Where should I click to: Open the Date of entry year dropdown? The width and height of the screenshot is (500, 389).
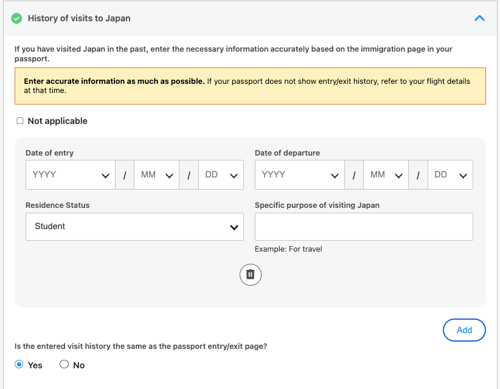[70, 175]
